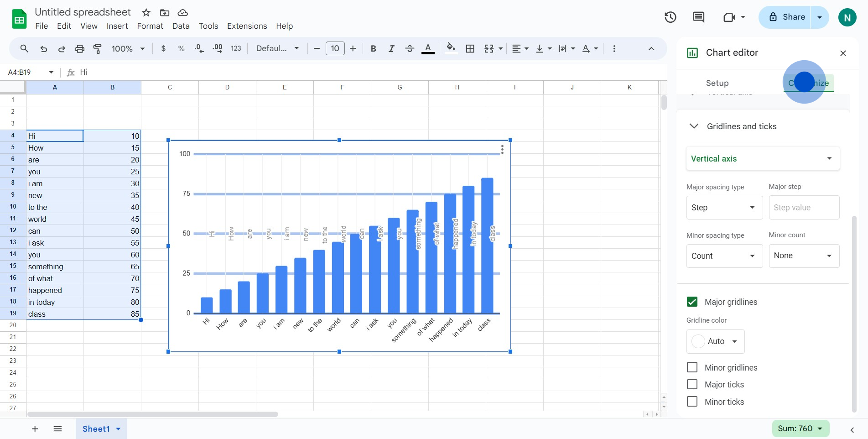This screenshot has height=439, width=868.
Task: Click the merge cells icon
Action: tap(489, 49)
